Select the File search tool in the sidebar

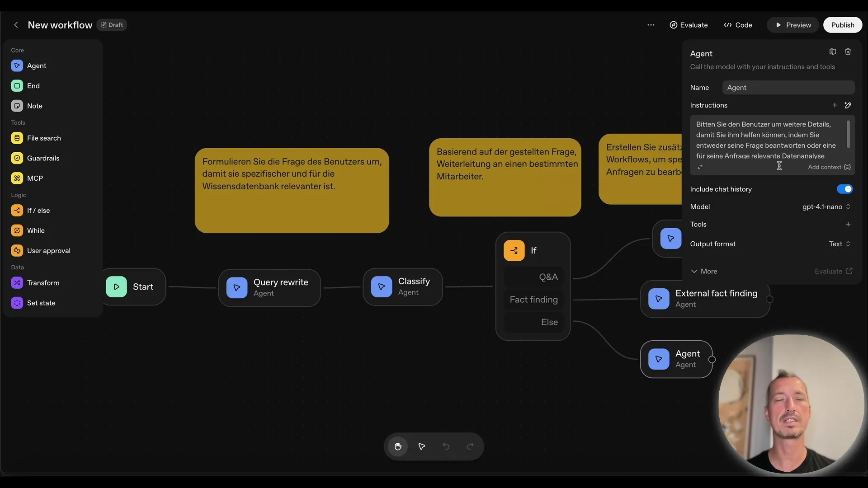[43, 138]
